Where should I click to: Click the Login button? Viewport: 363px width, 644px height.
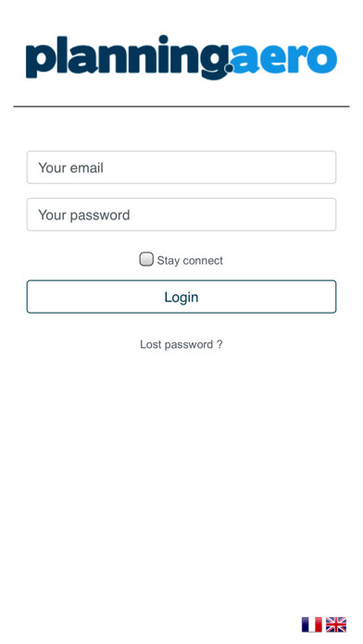click(x=181, y=296)
